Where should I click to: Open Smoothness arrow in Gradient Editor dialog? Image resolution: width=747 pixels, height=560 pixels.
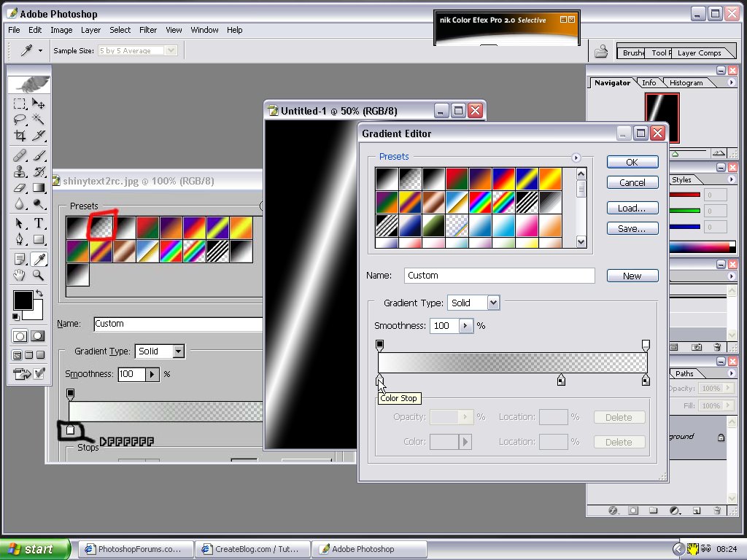coord(466,326)
